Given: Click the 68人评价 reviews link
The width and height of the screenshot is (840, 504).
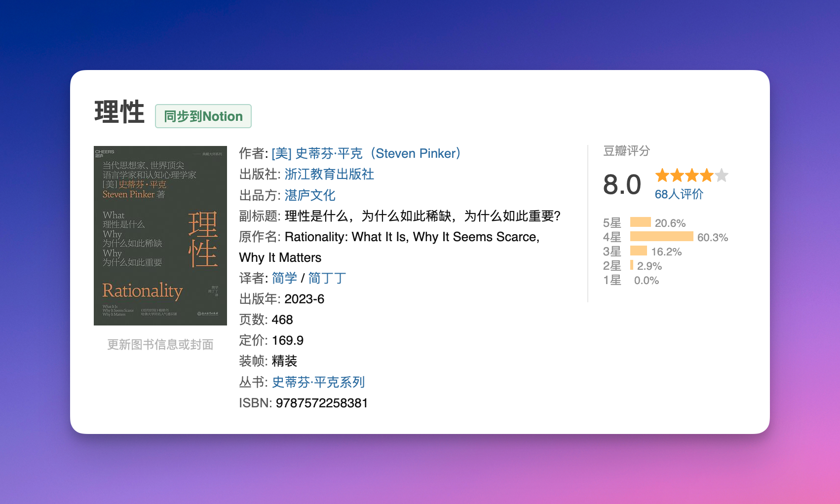Looking at the screenshot, I should pyautogui.click(x=679, y=194).
